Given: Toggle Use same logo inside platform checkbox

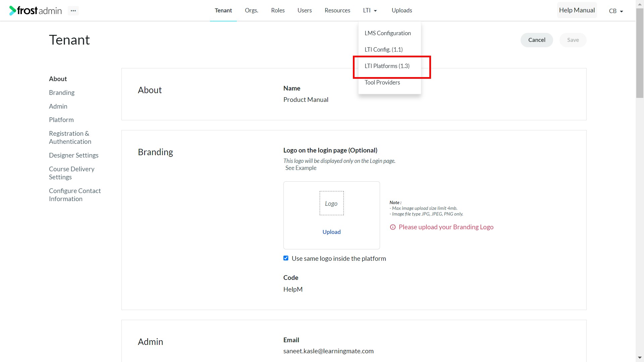Looking at the screenshot, I should (x=286, y=258).
